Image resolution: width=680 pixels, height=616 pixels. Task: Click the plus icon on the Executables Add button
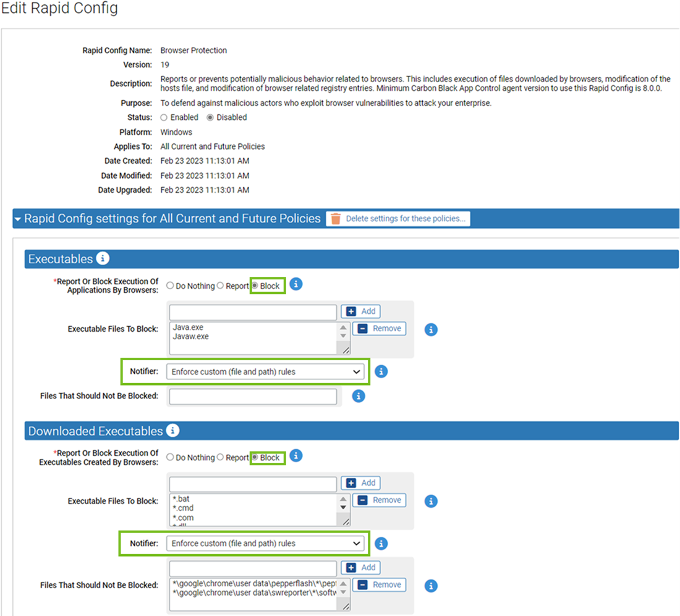tap(350, 311)
